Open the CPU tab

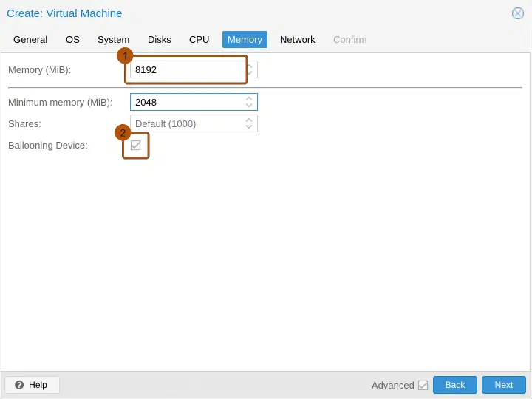(199, 40)
